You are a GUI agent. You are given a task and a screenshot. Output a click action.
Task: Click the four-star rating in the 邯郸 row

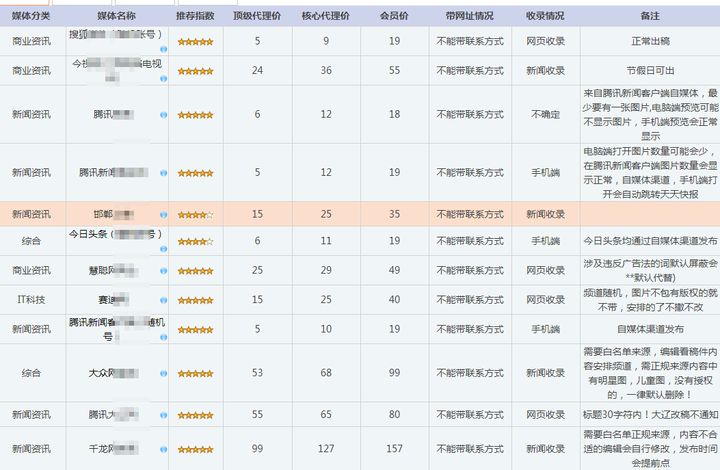click(196, 215)
